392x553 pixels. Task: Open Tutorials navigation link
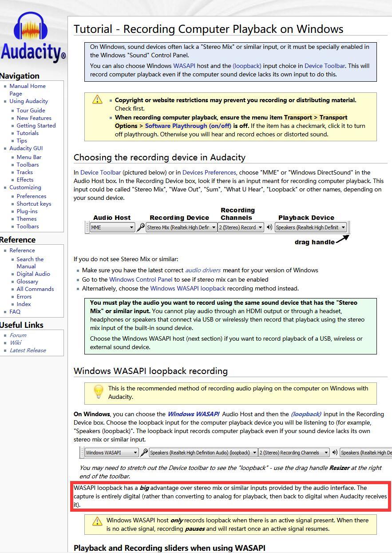pyautogui.click(x=28, y=133)
